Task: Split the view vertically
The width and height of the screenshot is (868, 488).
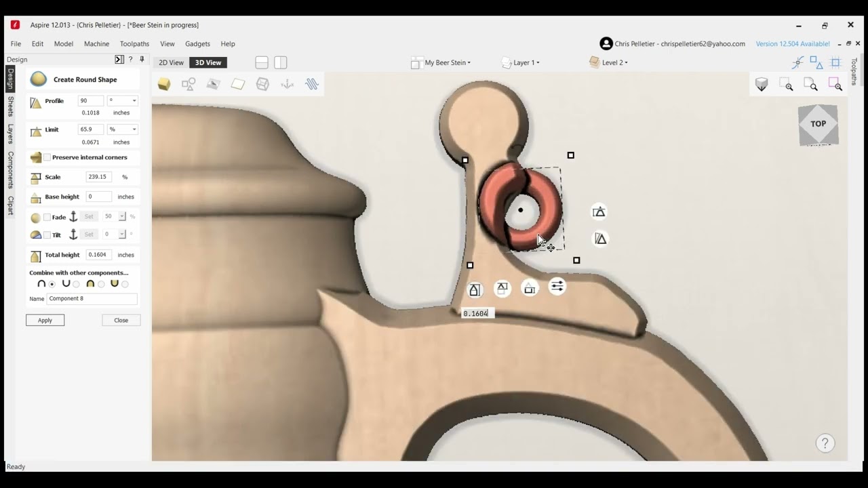Action: click(281, 62)
